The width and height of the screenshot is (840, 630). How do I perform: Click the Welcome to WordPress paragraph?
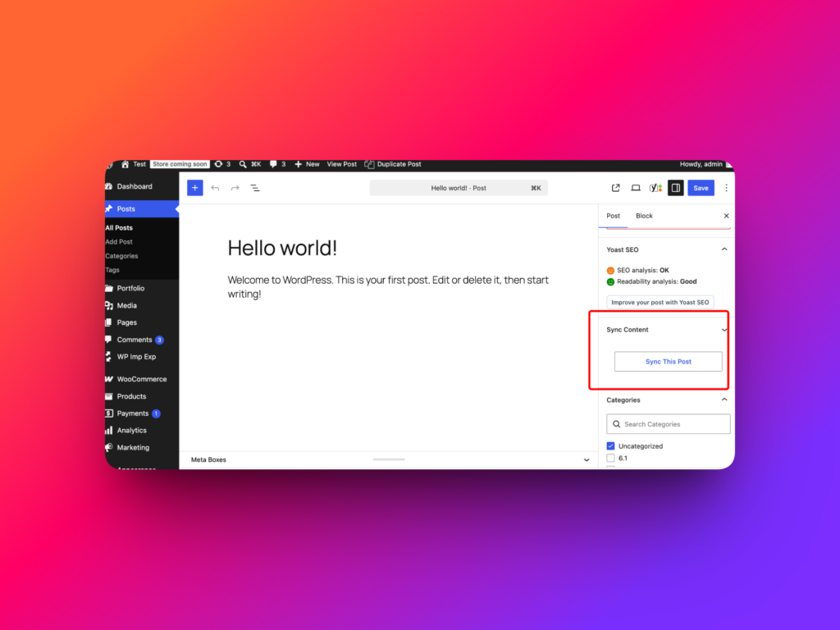388,287
